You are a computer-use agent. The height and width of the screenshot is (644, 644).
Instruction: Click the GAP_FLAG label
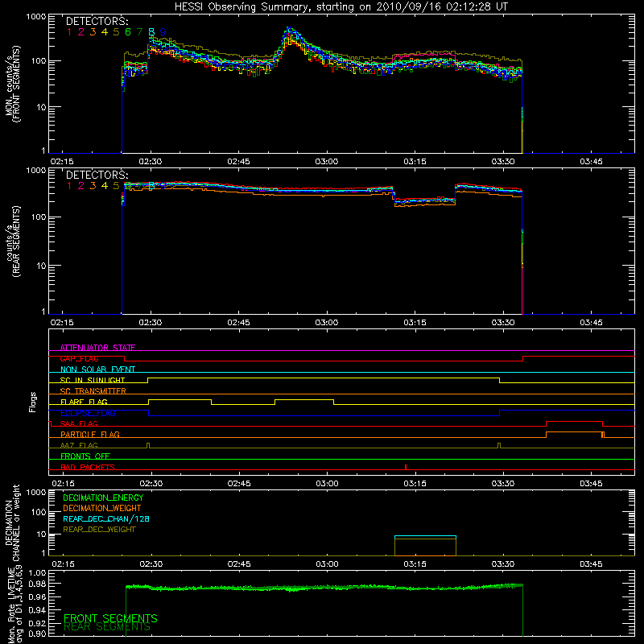(79, 358)
